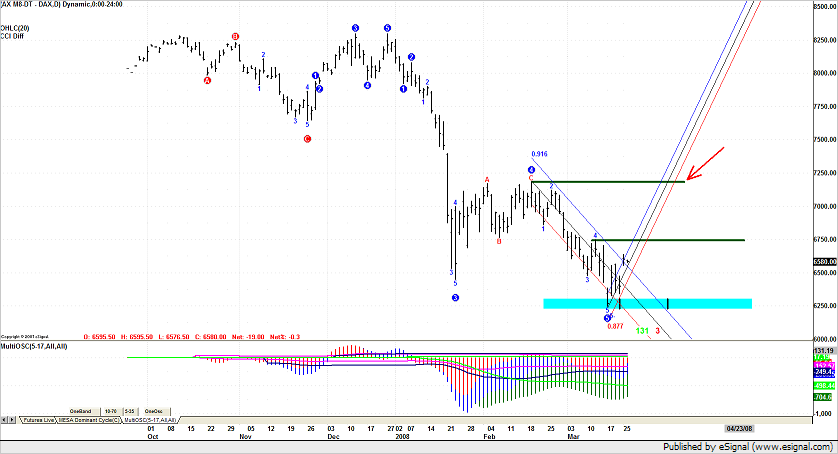Click the 5-35 button
Screen dimensions: 838x454
[129, 411]
